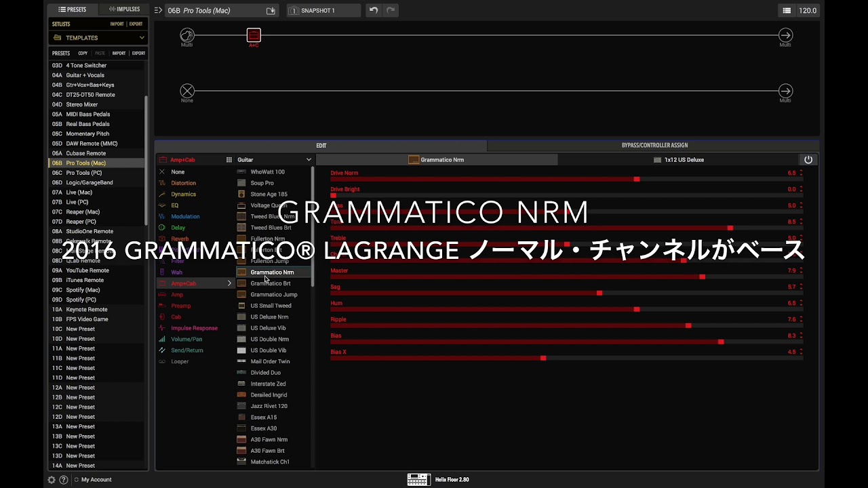Expand the Amp+Cab category arrow in the list
Viewport: 868px width, 488px height.
point(229,283)
